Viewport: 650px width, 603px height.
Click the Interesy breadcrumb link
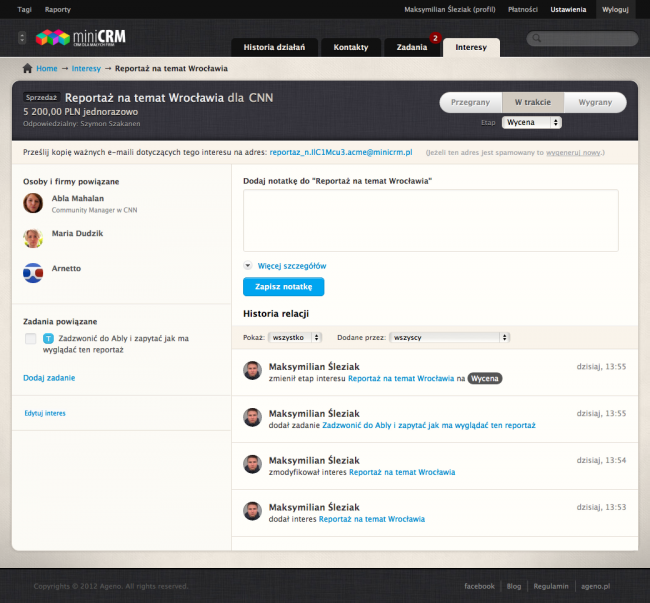coord(86,68)
